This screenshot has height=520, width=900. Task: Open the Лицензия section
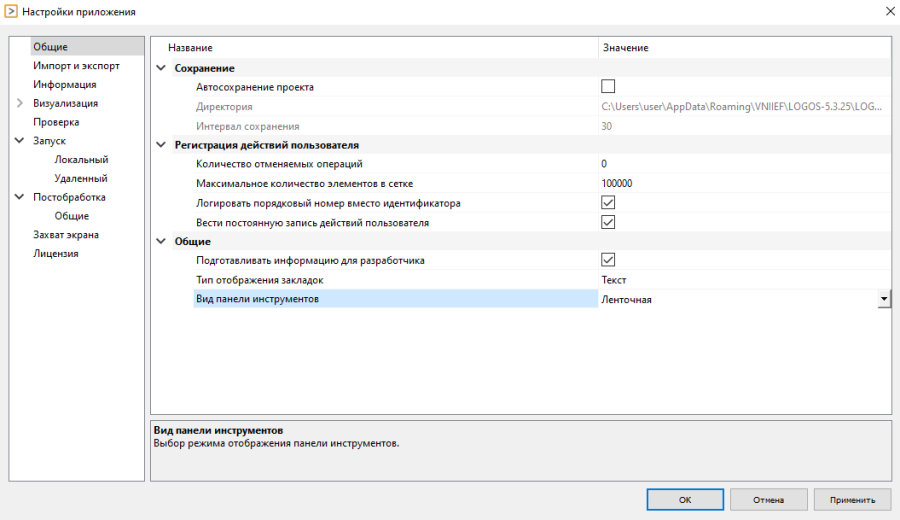pos(56,254)
